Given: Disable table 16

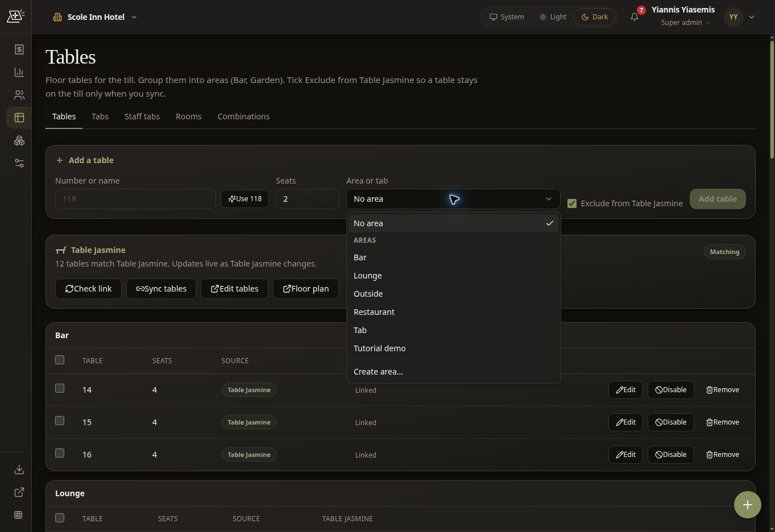Looking at the screenshot, I should point(671,455).
